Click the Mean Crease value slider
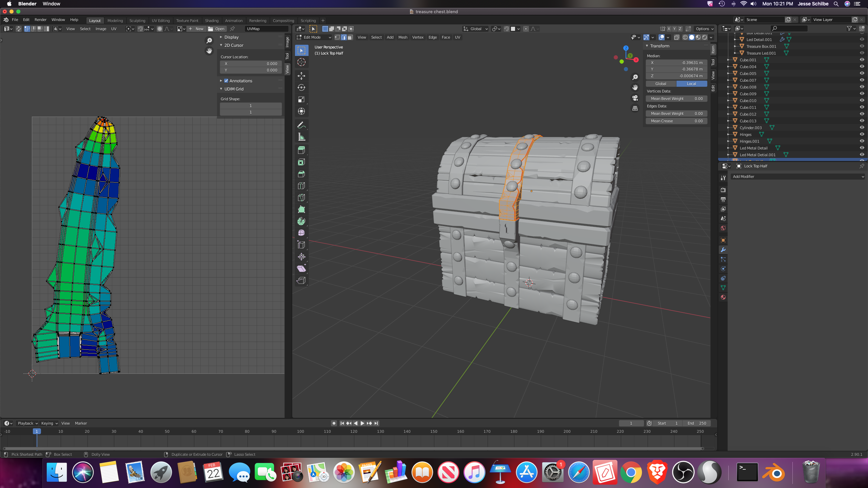 click(x=676, y=121)
